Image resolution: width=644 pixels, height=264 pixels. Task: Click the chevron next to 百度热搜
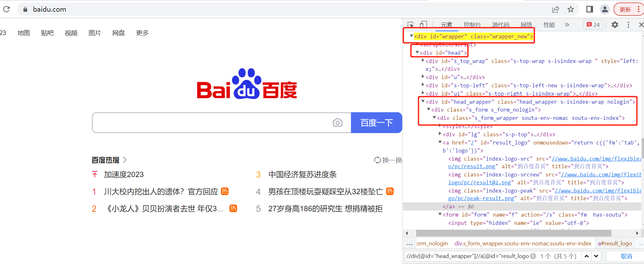(x=125, y=160)
